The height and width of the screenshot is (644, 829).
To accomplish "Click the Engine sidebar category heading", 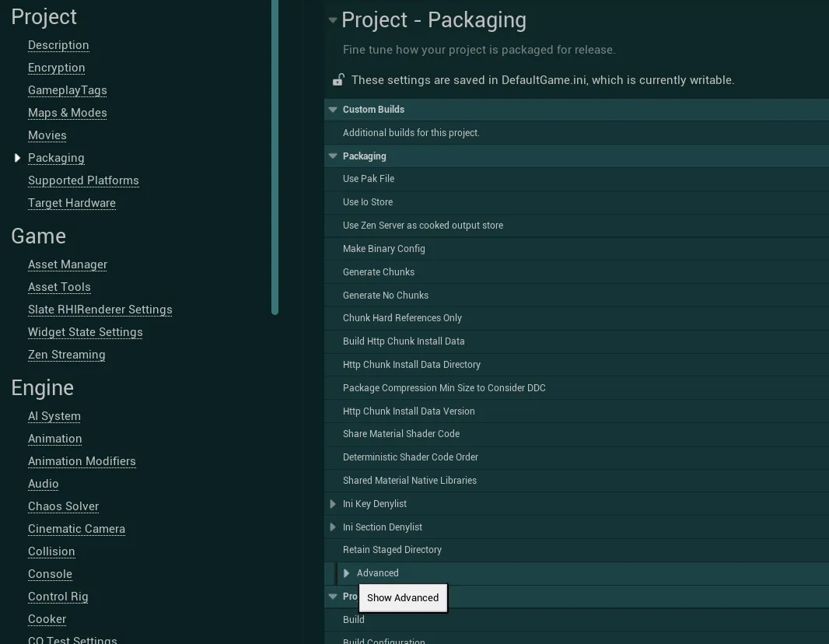I will coord(42,388).
